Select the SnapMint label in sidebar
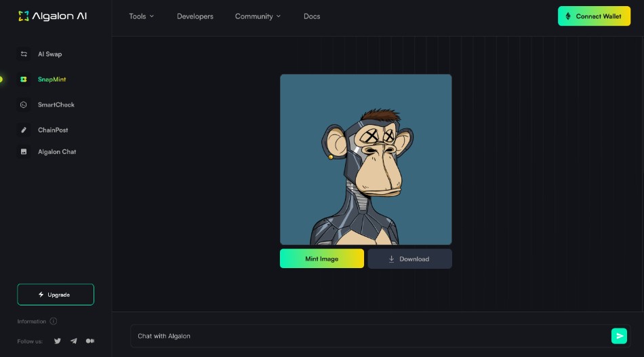 52,79
